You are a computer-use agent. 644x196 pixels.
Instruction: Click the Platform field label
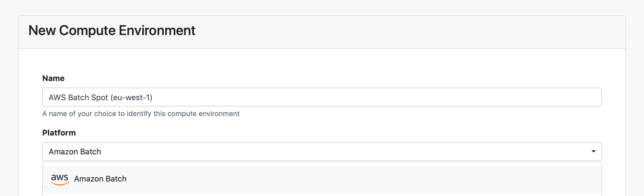(x=59, y=133)
